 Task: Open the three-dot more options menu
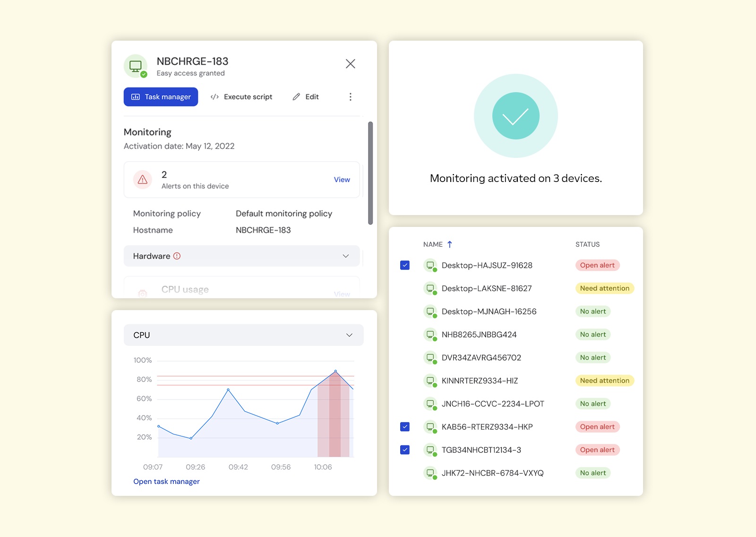point(350,97)
